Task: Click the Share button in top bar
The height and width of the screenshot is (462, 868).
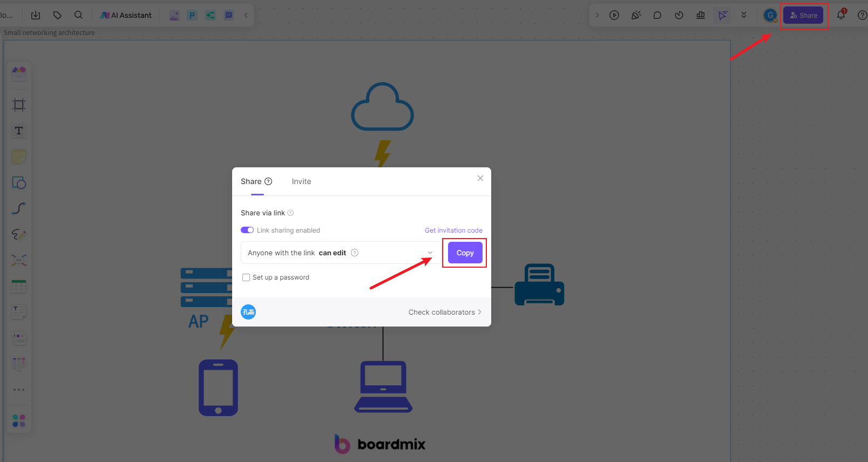Action: coord(803,15)
